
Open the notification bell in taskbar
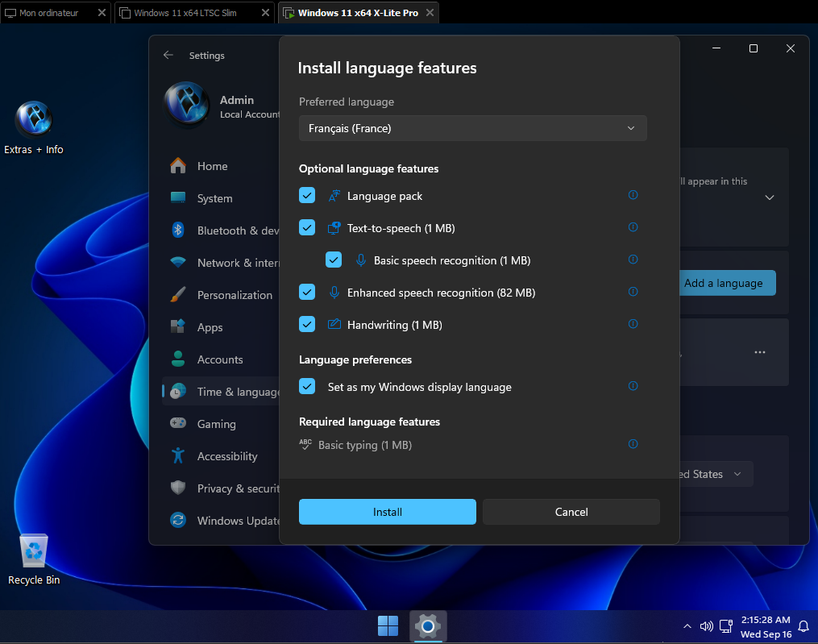pos(803,626)
